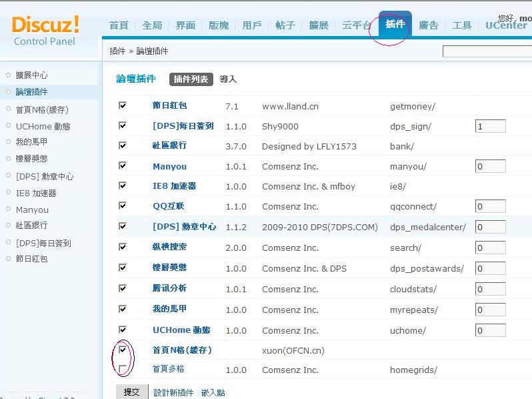Toggle the 腾讯分析 plugin checkbox
This screenshot has width=532, height=399.
tap(123, 288)
